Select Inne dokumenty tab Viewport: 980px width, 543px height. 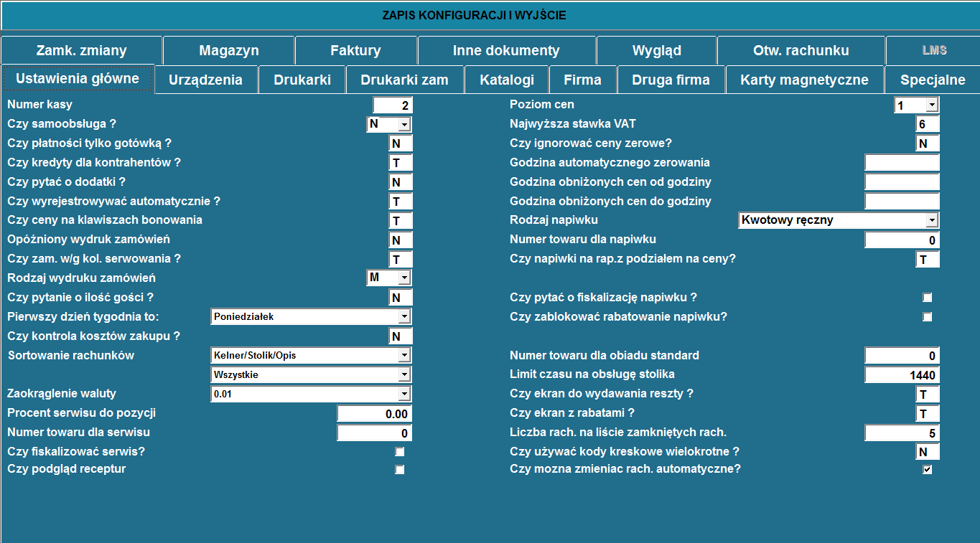pos(506,50)
